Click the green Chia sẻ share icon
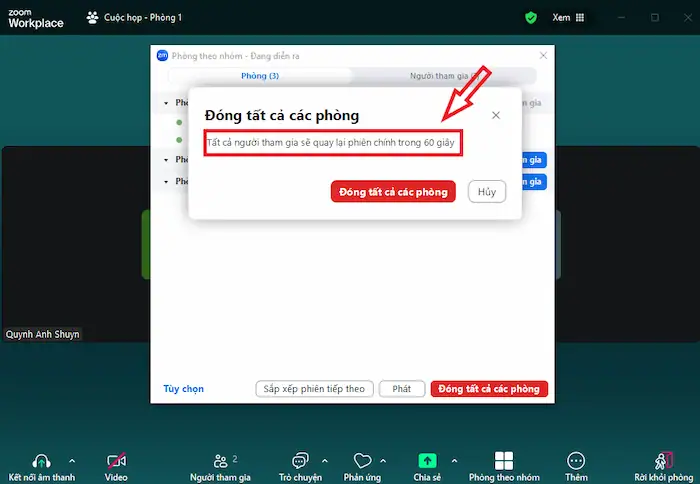This screenshot has height=484, width=700. tap(427, 461)
